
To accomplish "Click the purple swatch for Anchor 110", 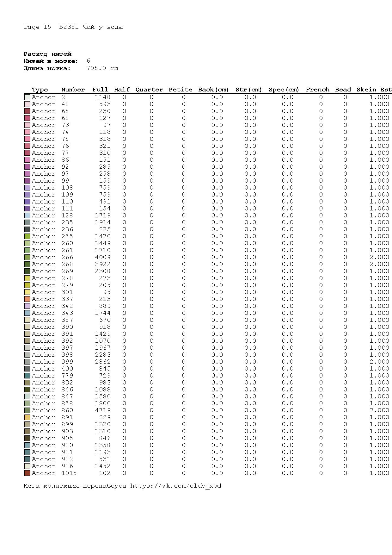I will [x=27, y=202].
